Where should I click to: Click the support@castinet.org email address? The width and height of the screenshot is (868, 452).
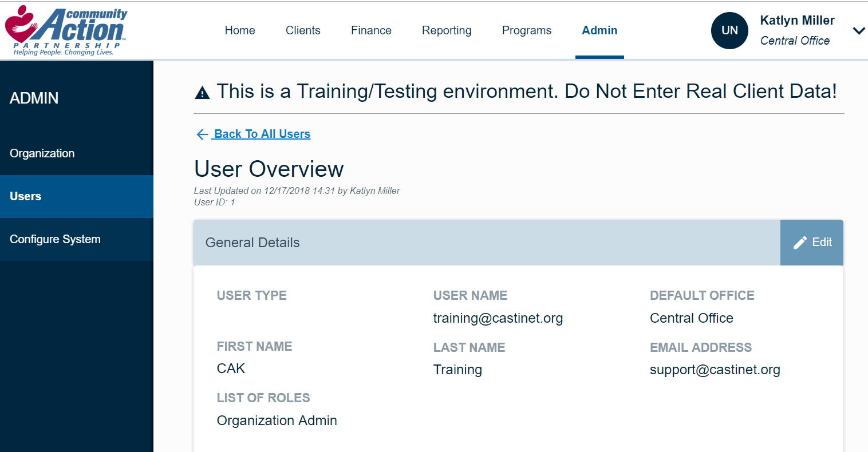(x=715, y=370)
